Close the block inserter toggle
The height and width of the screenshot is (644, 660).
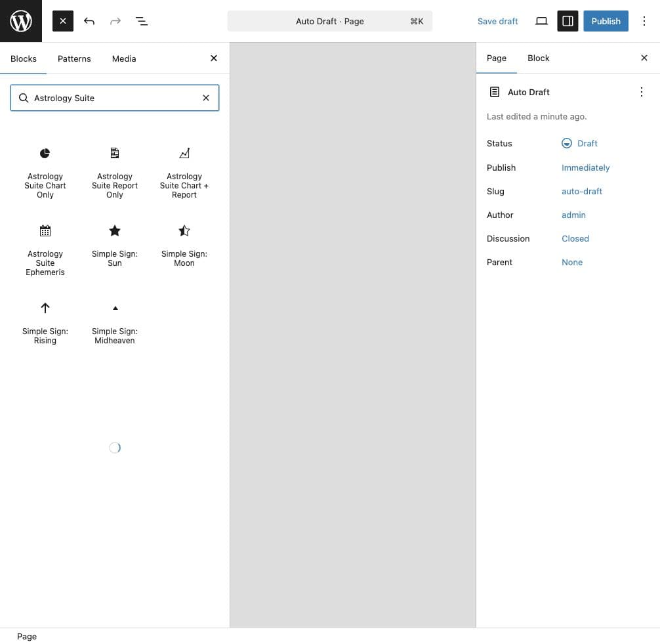(x=63, y=21)
